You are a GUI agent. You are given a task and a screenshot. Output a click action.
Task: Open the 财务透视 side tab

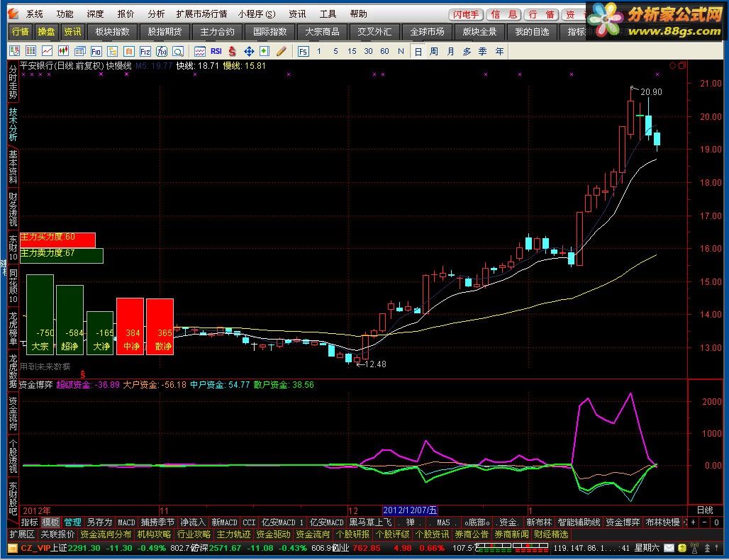(x=13, y=209)
